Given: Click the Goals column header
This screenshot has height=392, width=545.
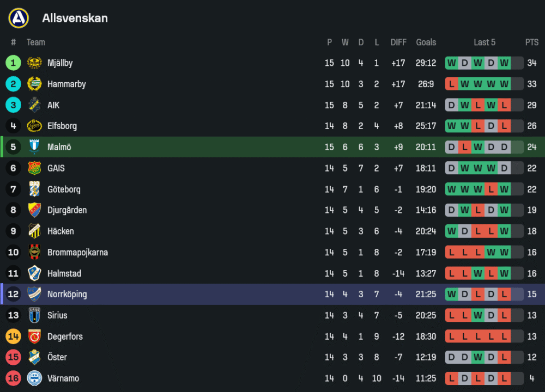Looking at the screenshot, I should (x=426, y=42).
